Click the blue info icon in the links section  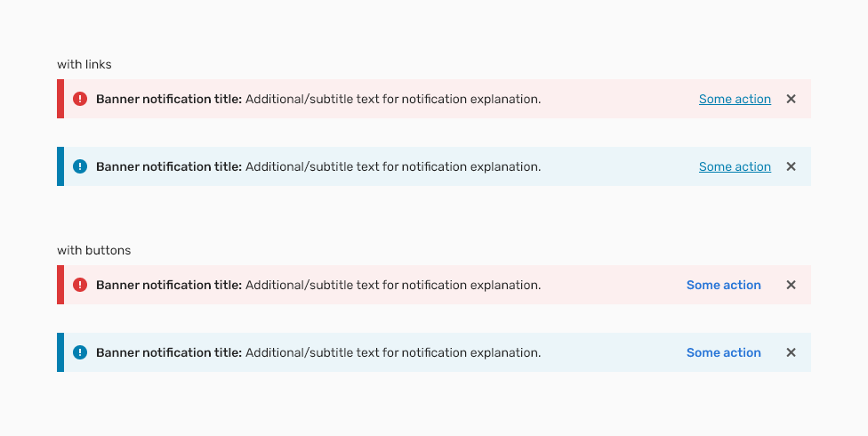[x=80, y=166]
